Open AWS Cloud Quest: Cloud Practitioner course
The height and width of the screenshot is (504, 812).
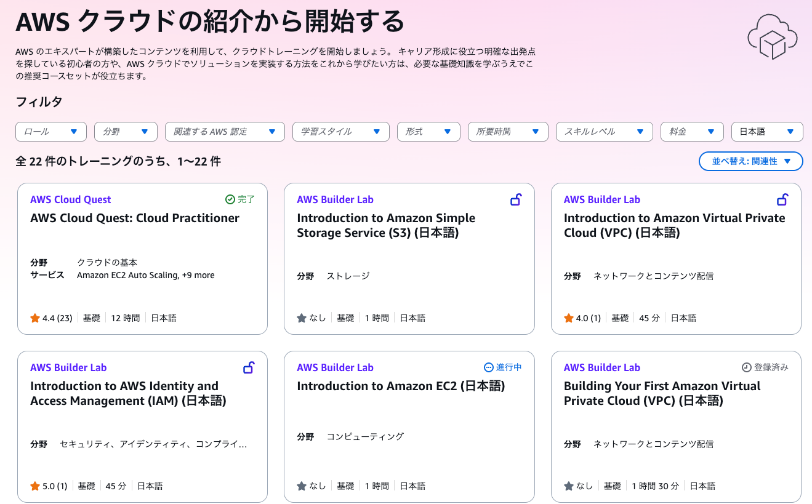tap(135, 218)
